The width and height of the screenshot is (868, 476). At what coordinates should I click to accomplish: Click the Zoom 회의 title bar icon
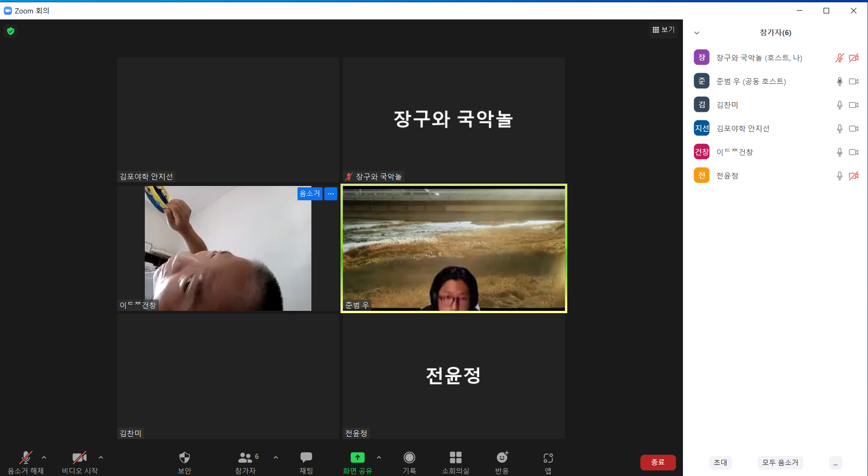tap(8, 11)
